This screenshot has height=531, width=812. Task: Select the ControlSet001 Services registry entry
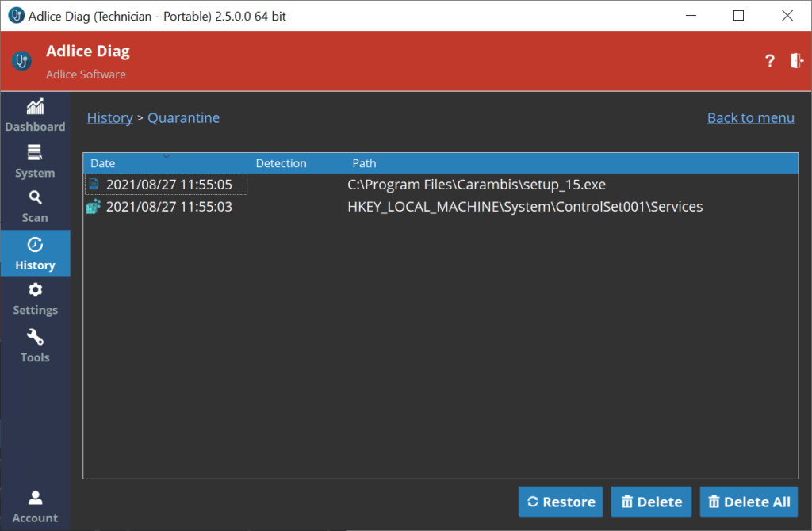(524, 207)
